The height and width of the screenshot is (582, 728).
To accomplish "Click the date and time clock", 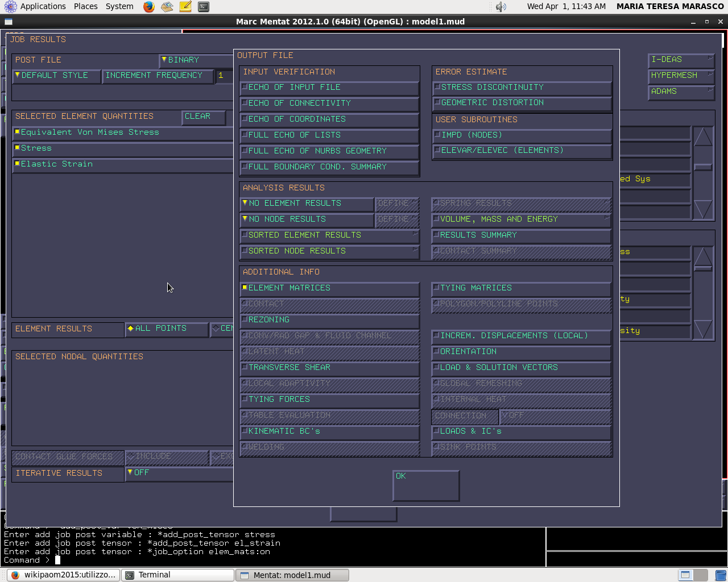I will 566,7.
